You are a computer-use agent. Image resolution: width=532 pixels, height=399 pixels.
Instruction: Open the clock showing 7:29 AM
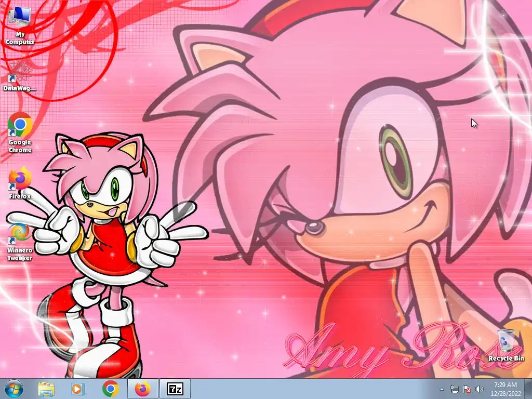point(506,389)
